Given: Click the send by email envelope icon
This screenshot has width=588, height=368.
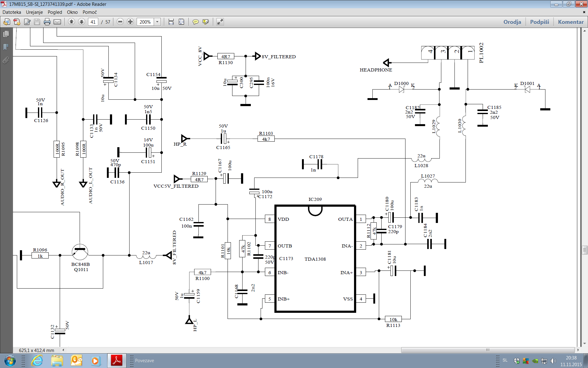Looking at the screenshot, I should point(57,22).
